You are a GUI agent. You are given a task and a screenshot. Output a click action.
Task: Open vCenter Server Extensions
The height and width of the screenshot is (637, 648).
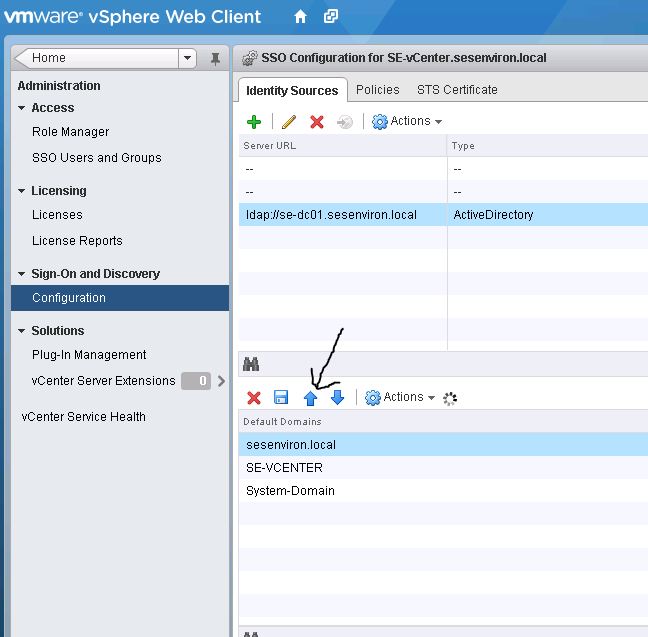pos(104,381)
